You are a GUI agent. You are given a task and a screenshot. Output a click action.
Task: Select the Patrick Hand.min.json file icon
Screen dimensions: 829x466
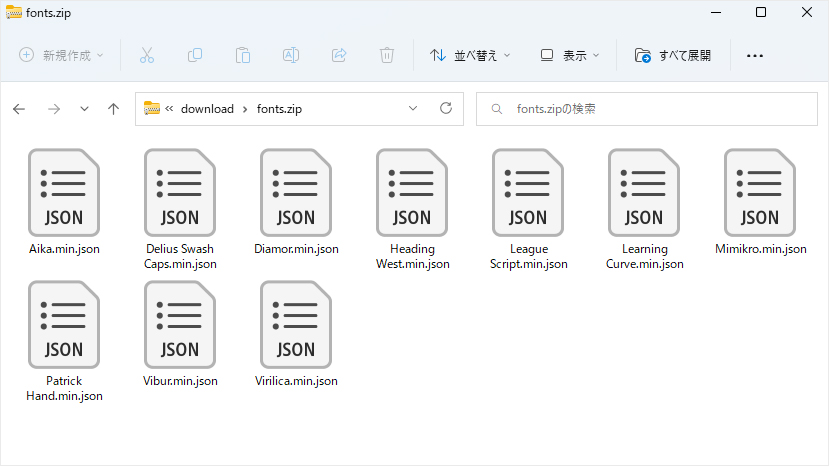pyautogui.click(x=64, y=325)
